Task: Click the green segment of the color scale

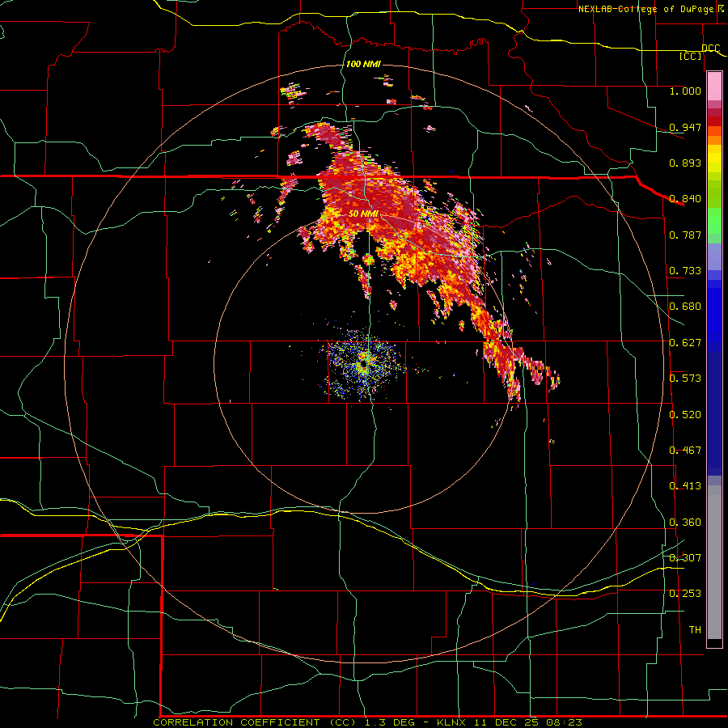Action: [714, 225]
